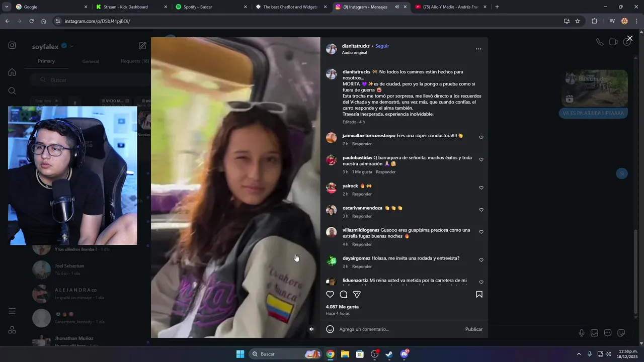Switch to the Spotify – Buscar tab
This screenshot has height=362, width=644.
point(210,7)
